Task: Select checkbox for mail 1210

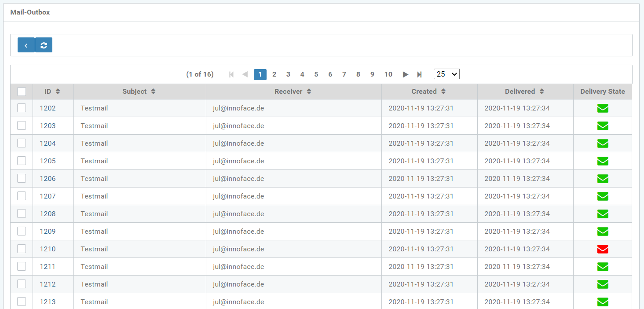Action: 22,249
